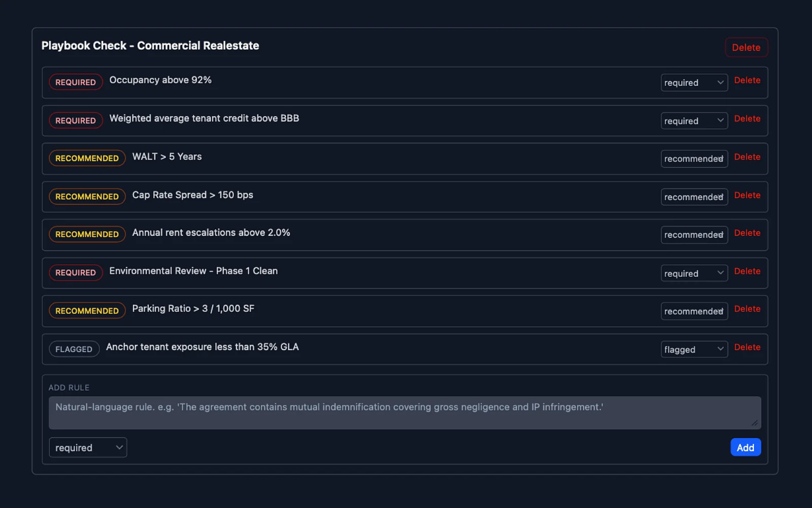Select text 'WALT > 5 Years'
Image resolution: width=812 pixels, height=508 pixels.
coord(167,156)
